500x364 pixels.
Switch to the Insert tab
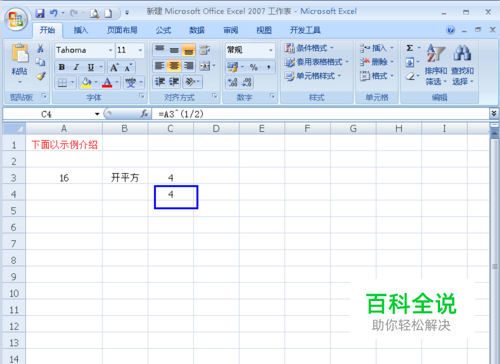81,30
